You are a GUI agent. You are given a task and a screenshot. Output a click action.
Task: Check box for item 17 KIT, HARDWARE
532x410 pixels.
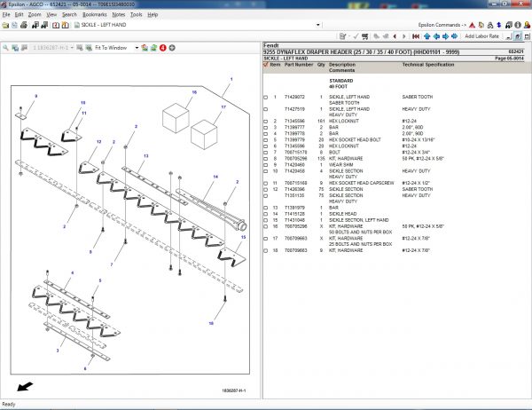pyautogui.click(x=266, y=239)
